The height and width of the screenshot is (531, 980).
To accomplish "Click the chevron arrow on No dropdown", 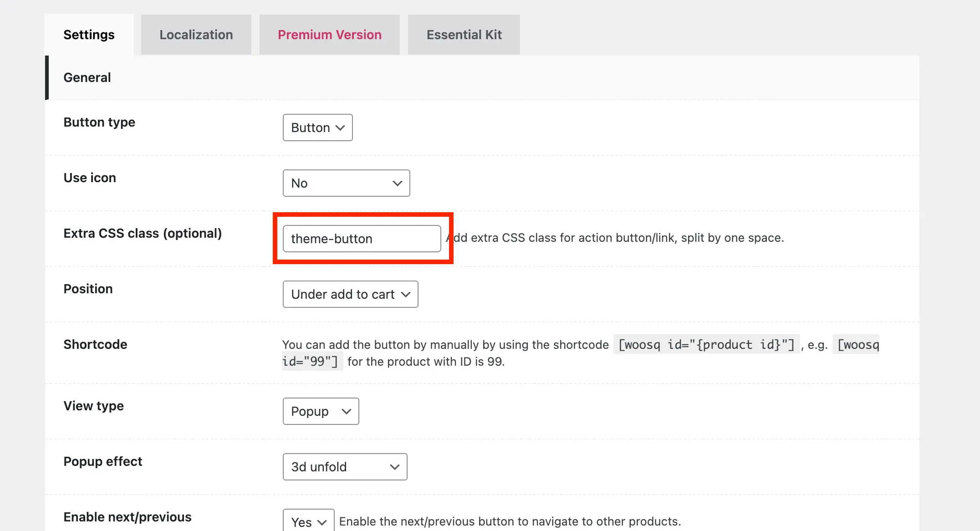I will 397,183.
